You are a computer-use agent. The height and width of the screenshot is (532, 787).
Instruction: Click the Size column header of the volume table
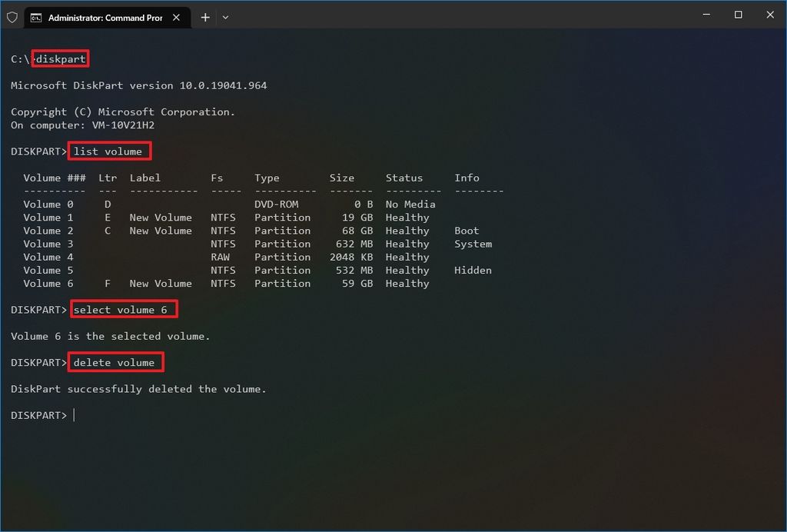(x=342, y=178)
